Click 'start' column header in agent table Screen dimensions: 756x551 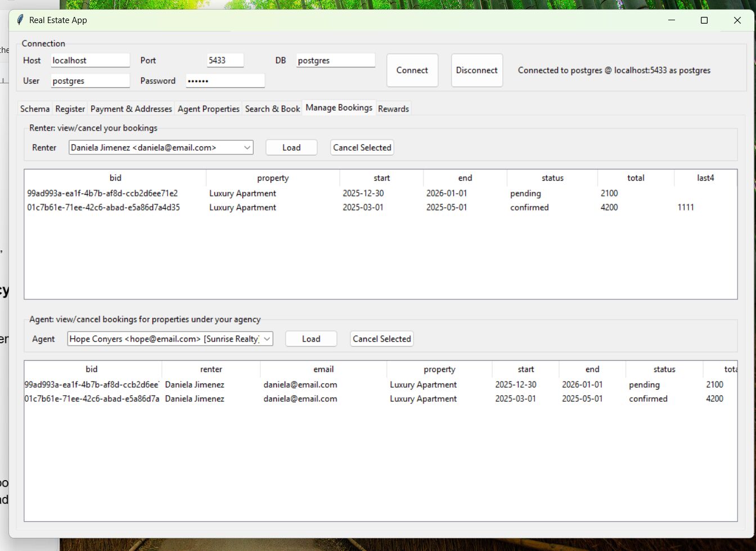tap(526, 369)
